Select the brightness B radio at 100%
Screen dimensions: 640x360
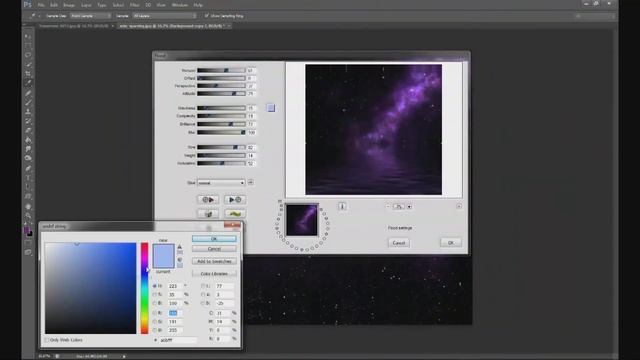pyautogui.click(x=155, y=303)
